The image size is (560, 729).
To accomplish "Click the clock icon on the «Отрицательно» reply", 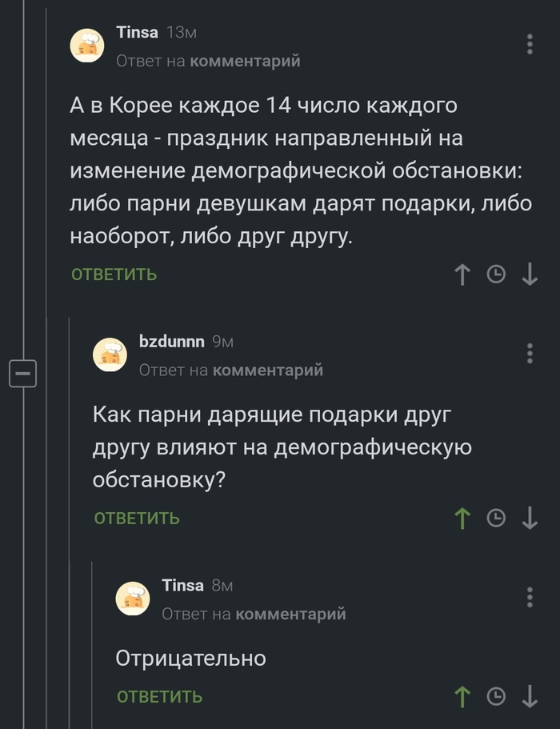I will pyautogui.click(x=496, y=697).
